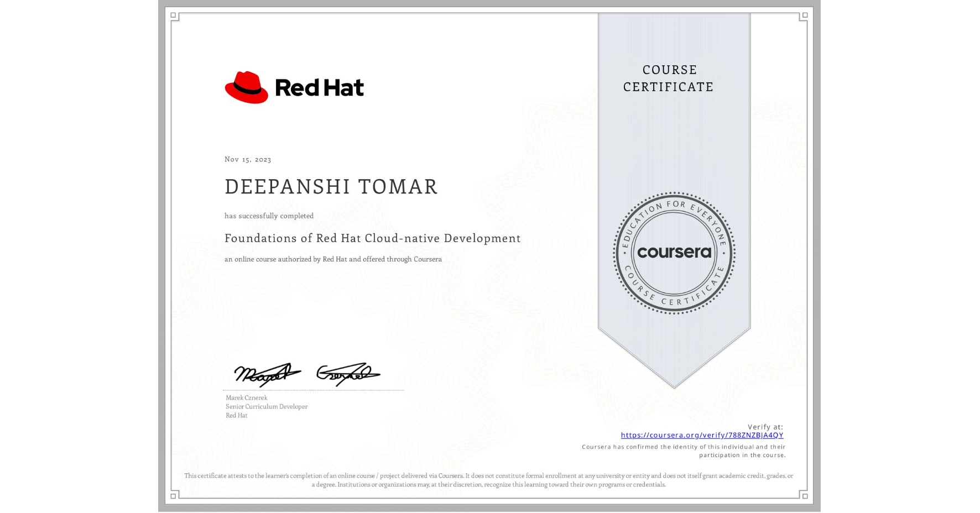This screenshot has width=980, height=513.
Task: Click the 'an online course authorized by Red Hat' line
Action: tap(333, 259)
